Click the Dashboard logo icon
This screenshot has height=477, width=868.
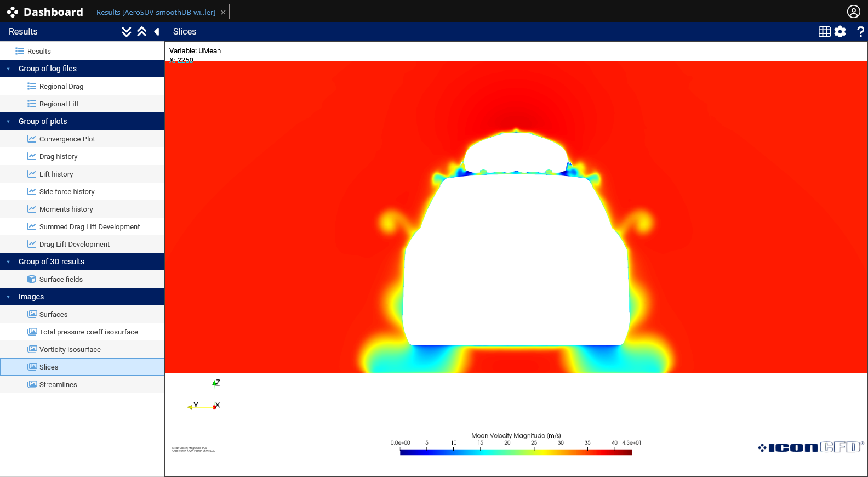pos(13,12)
